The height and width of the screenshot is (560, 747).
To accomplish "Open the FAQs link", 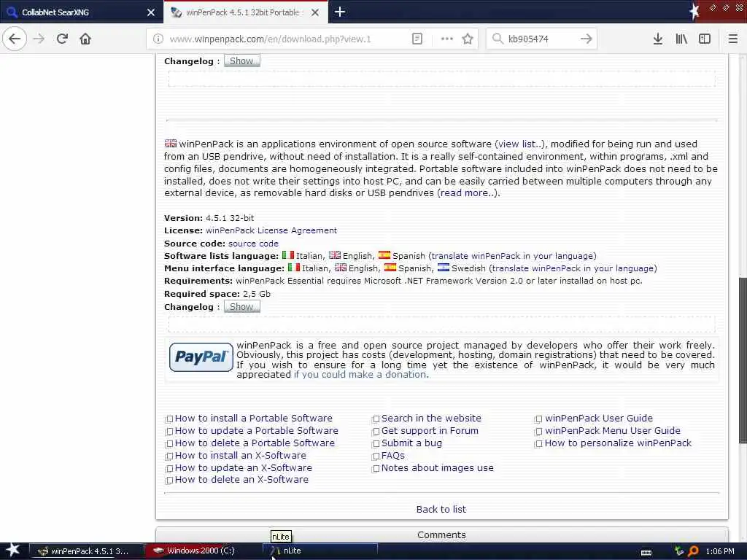I will (x=393, y=455).
